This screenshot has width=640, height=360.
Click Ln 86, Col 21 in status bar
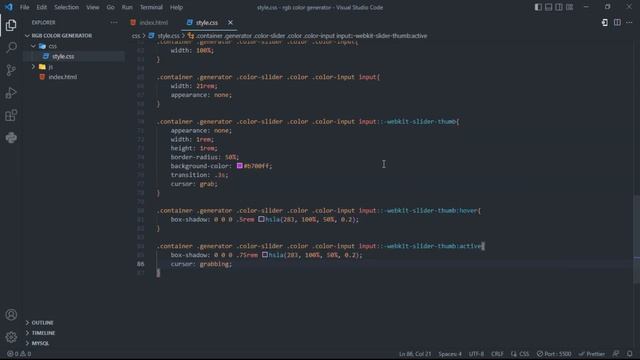[415, 354]
